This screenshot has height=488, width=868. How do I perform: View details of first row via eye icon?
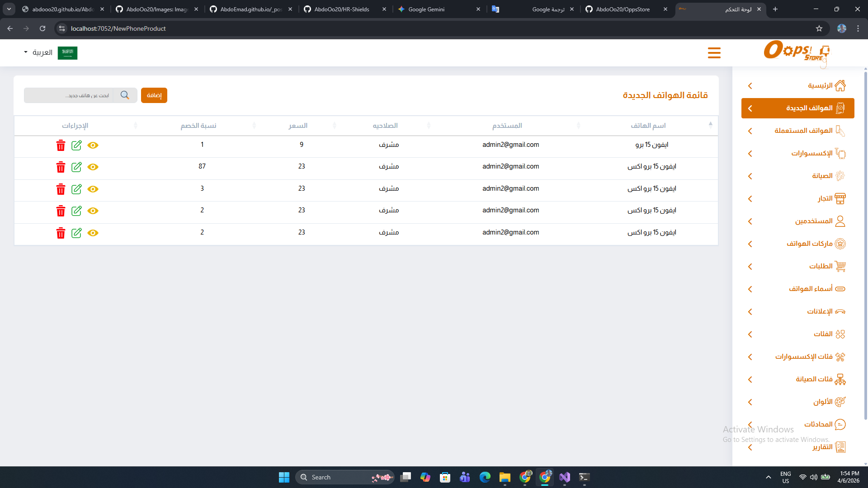(93, 145)
